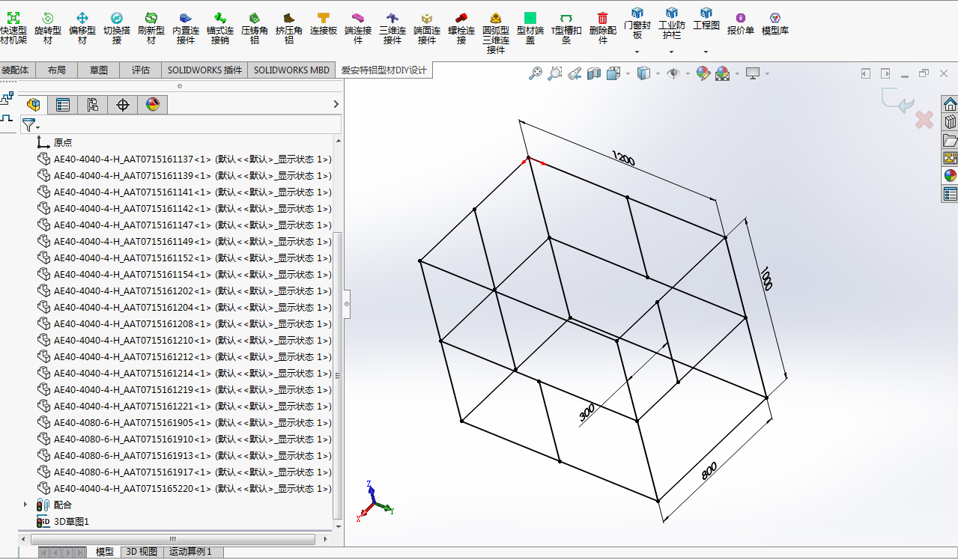Select part AE40-4040-4-H_AAT0715165220
The width and height of the screenshot is (958, 560).
pyautogui.click(x=184, y=488)
